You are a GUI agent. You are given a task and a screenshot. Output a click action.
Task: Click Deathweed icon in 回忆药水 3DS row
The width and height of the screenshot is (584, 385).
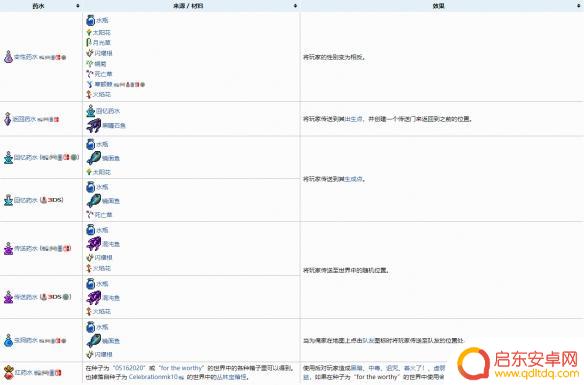click(x=89, y=215)
